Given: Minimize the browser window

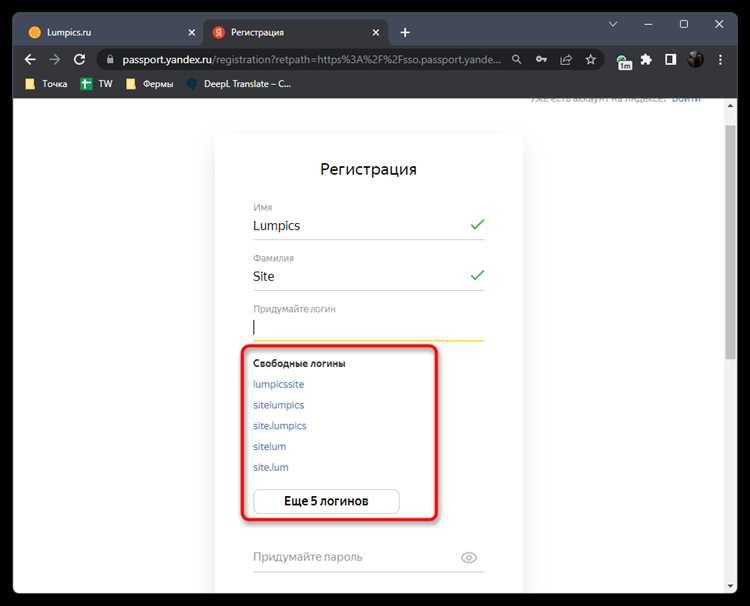Looking at the screenshot, I should pyautogui.click(x=648, y=24).
